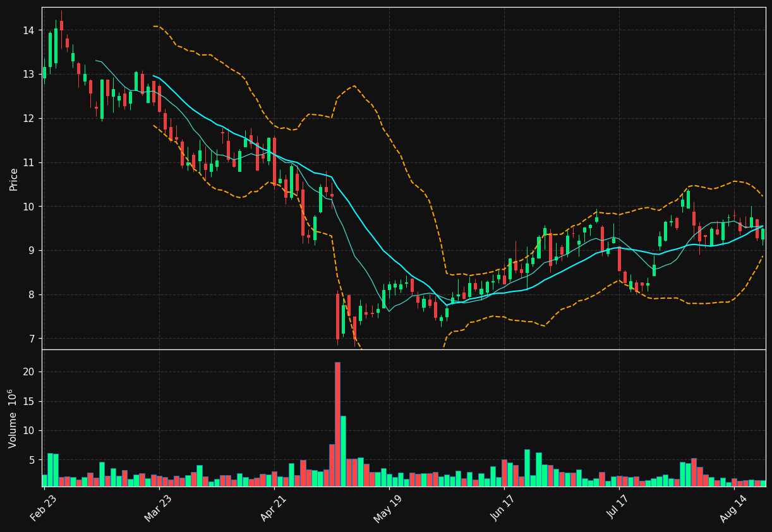Click the 14 tick on the Price axis

(x=28, y=30)
